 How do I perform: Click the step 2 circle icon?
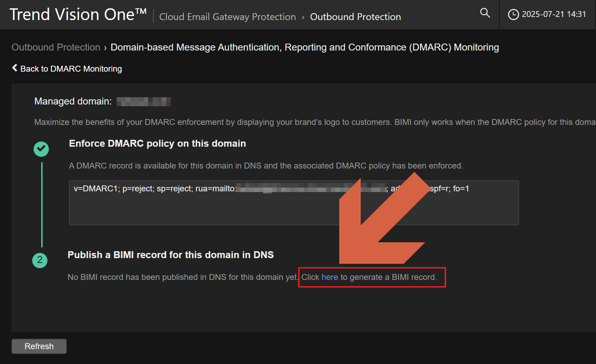point(40,260)
